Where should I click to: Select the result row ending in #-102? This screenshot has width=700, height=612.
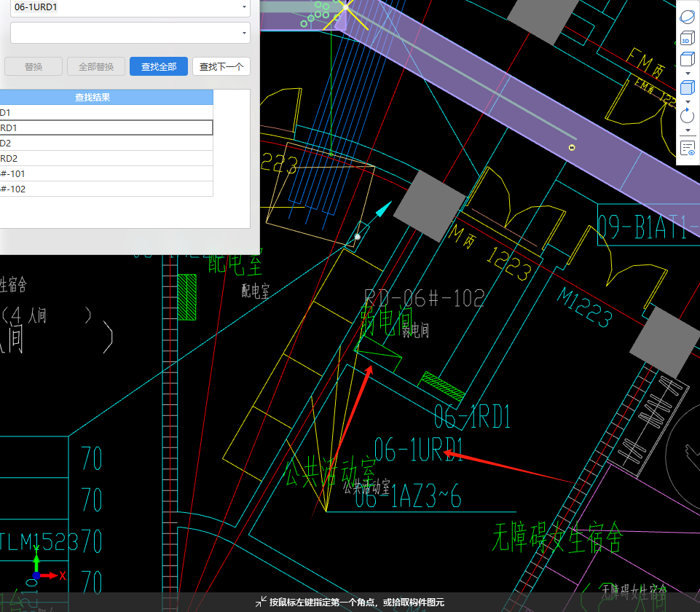tap(106, 189)
